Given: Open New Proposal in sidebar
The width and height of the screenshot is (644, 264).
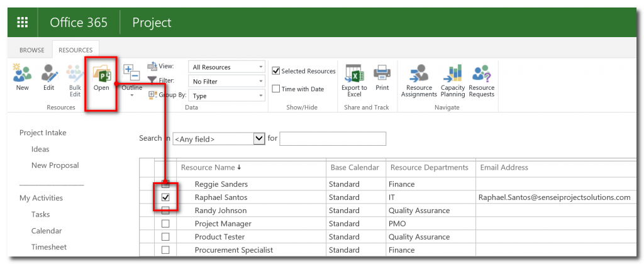Looking at the screenshot, I should pyautogui.click(x=55, y=165).
